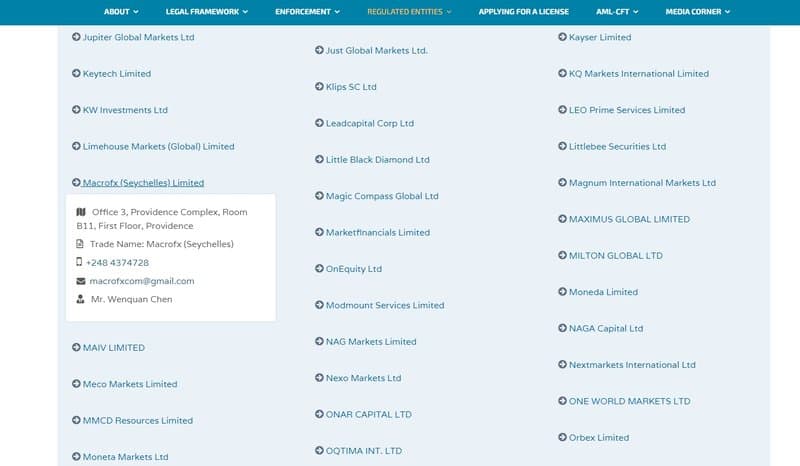The image size is (800, 466).
Task: Click arrow icon next to Keytech Limited
Action: pyautogui.click(x=76, y=73)
